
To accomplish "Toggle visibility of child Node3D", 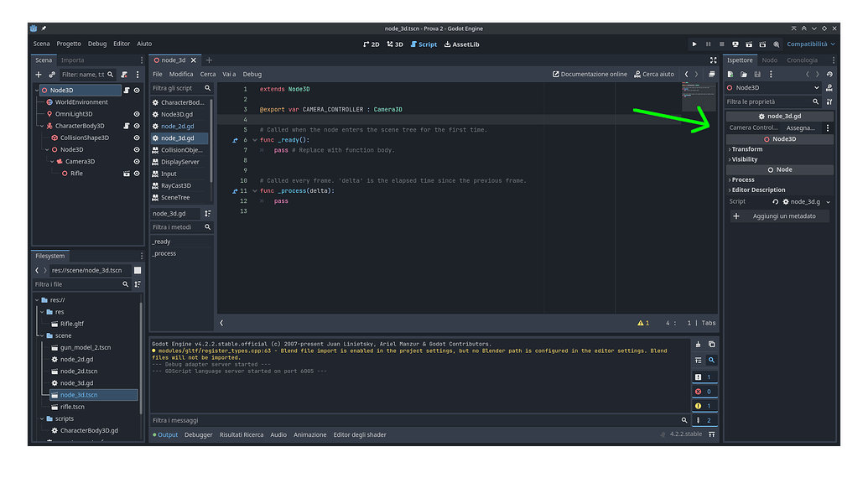I will click(x=137, y=150).
